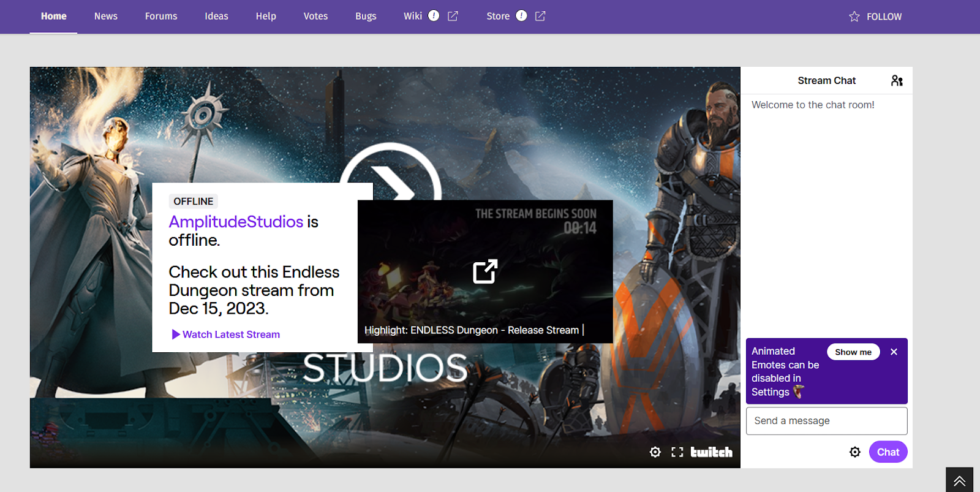Screen dimensions: 980x492
Task: Click the external link icon beside Store
Action: 540,16
